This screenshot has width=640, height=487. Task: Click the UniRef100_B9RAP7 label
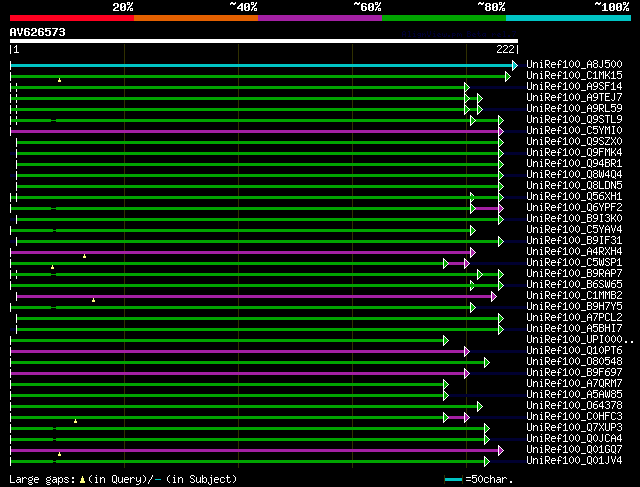pyautogui.click(x=574, y=273)
